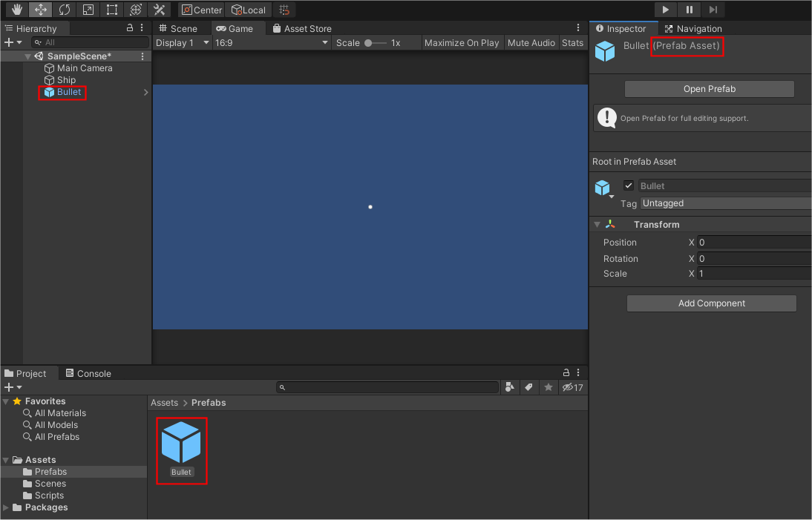Viewport: 812px width, 520px height.
Task: Open the Tag dropdown showing Untagged
Action: coord(726,203)
